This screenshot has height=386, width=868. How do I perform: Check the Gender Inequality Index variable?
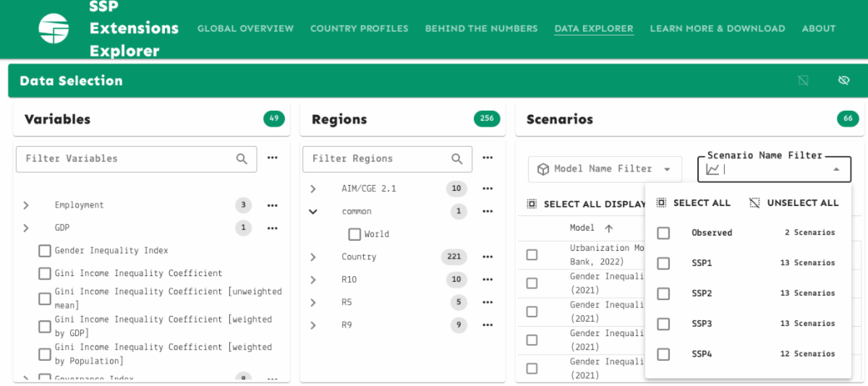tap(45, 251)
